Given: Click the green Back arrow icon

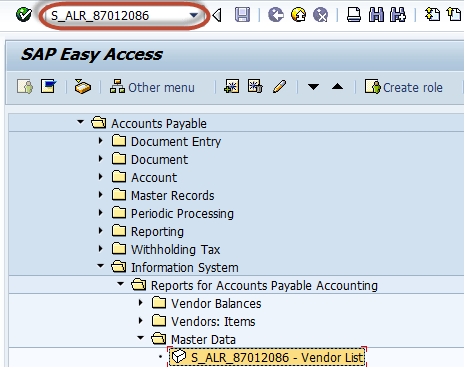Looking at the screenshot, I should [x=276, y=15].
